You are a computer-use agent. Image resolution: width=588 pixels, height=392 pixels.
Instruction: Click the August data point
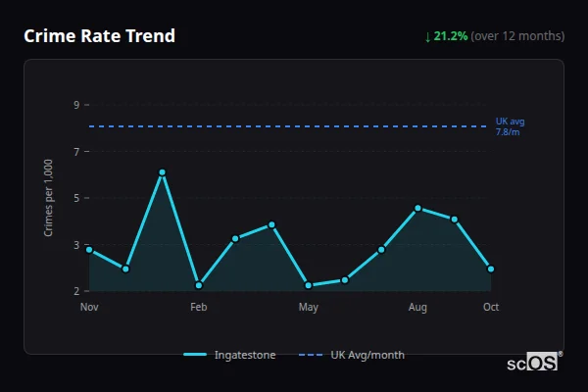point(417,208)
